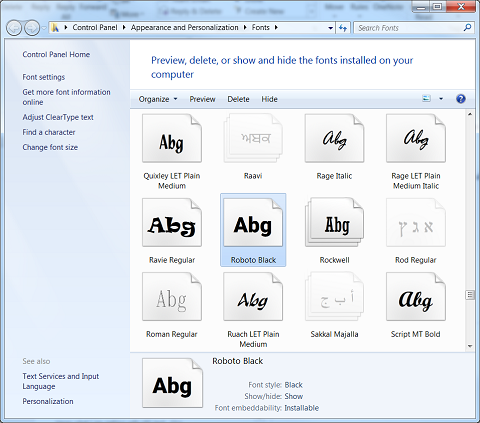This screenshot has height=423, width=480.
Task: Click the refresh button beside the address bar
Action: click(343, 28)
